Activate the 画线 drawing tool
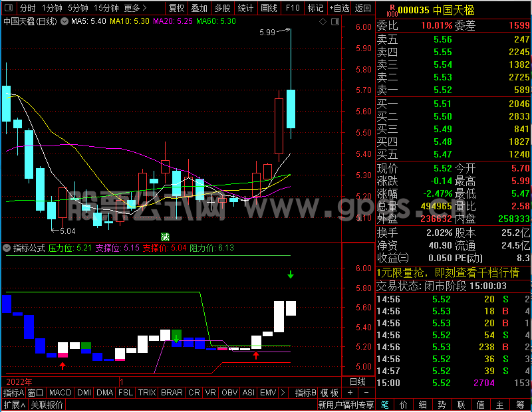This screenshot has height=412, width=532. (269, 8)
